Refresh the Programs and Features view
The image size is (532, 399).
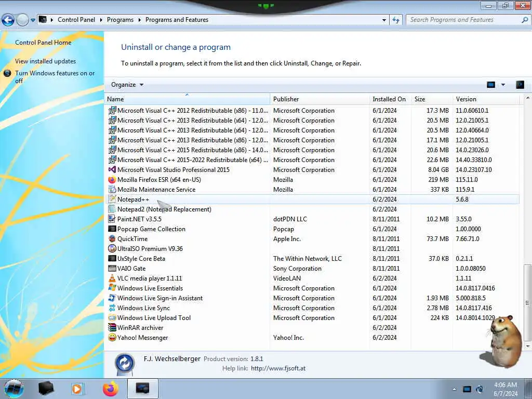396,20
